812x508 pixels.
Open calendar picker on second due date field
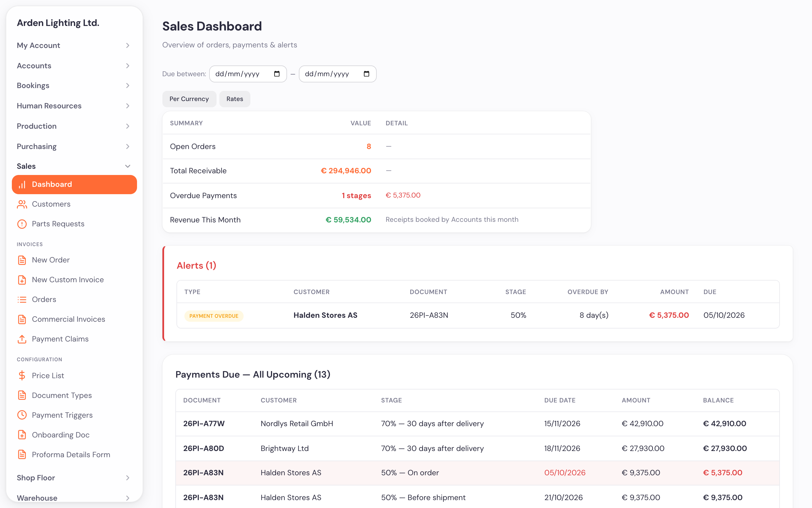(x=367, y=74)
